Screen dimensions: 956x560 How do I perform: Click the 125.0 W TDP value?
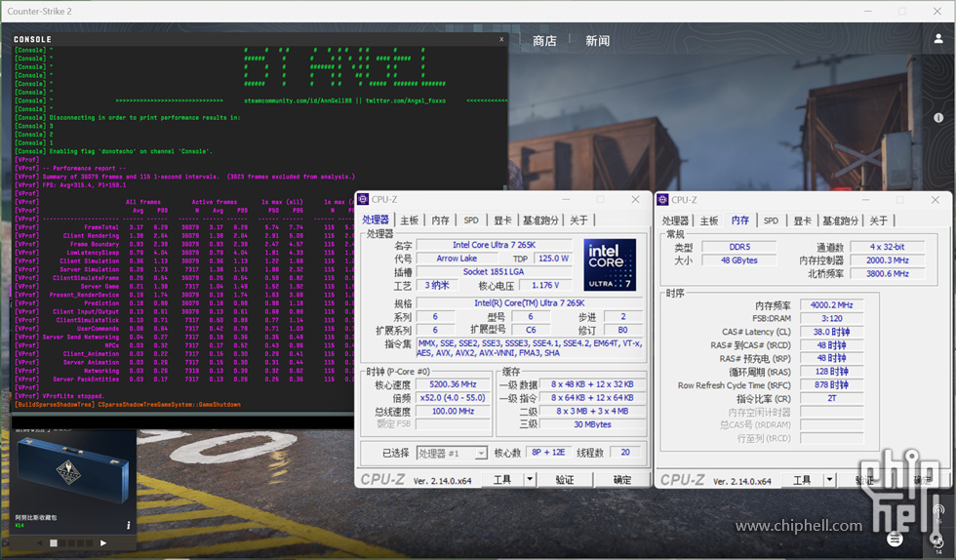(553, 258)
